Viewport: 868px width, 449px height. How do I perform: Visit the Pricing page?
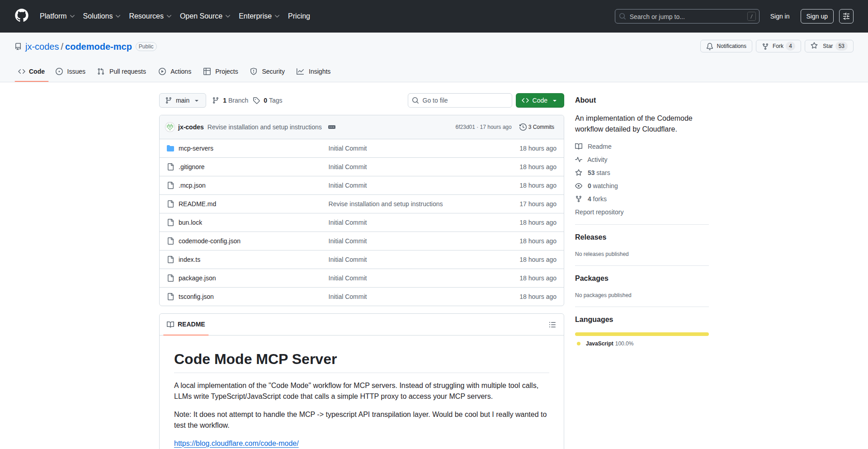[x=299, y=16]
